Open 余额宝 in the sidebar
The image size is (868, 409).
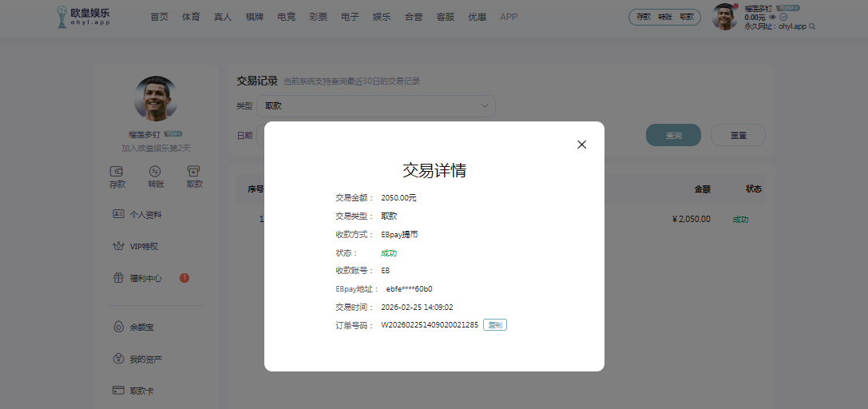point(141,328)
